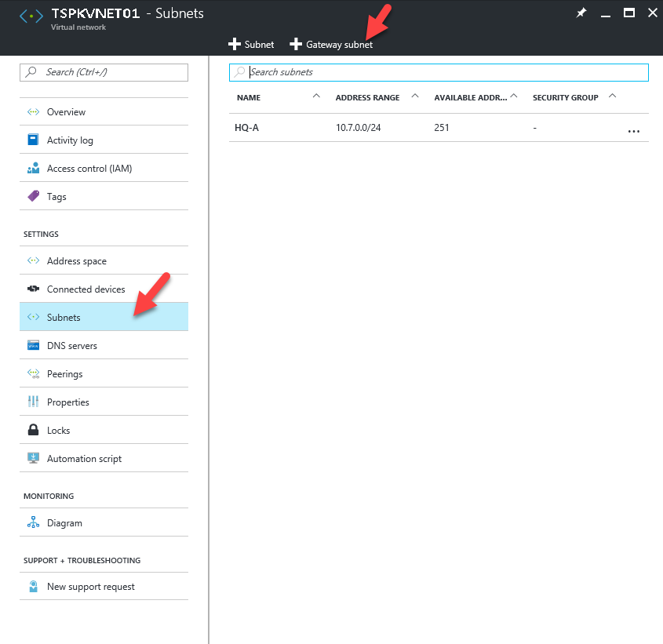Viewport: 663px width, 644px height.
Task: Click the virtual network icon beside TSPKVNET01
Action: coord(31,16)
